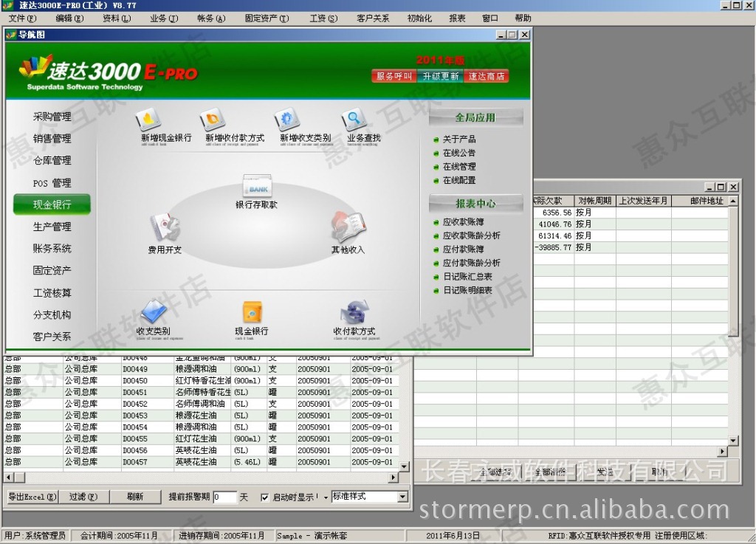Expand the arrow next to 启动时显示
The height and width of the screenshot is (544, 756).
tap(326, 497)
